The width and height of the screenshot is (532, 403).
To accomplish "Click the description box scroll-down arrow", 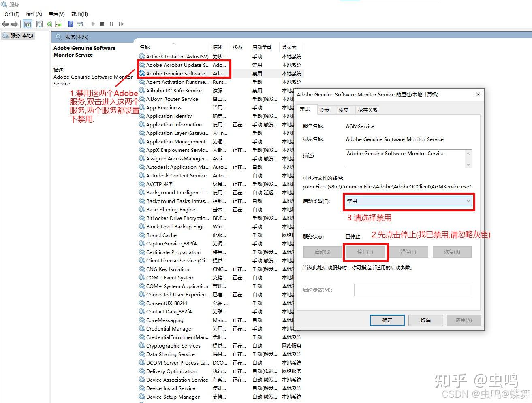I will (x=468, y=165).
